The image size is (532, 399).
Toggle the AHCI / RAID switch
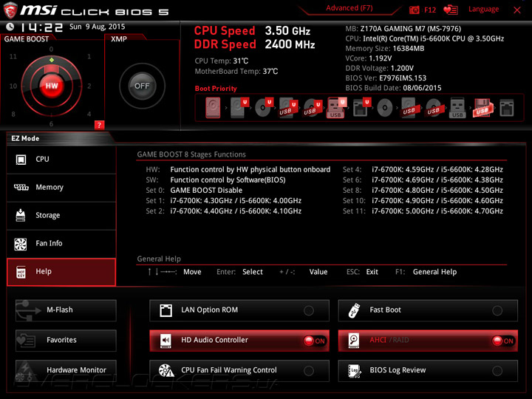[428, 341]
